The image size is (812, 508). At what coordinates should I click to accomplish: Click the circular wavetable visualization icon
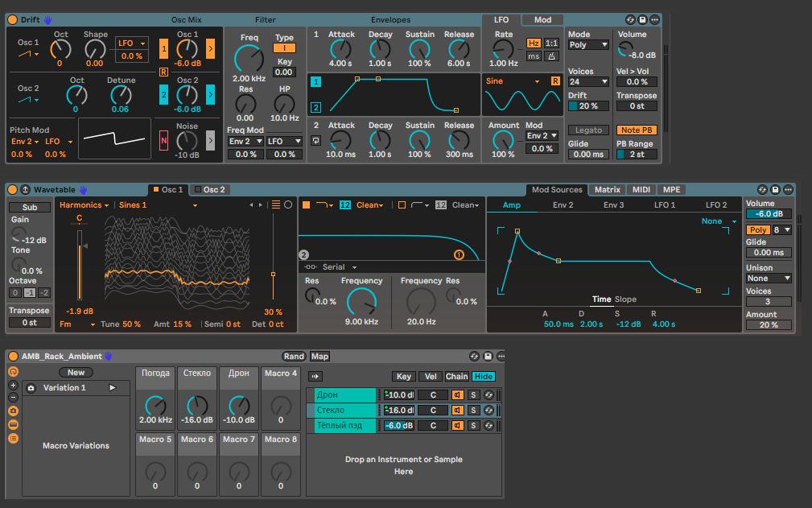tap(288, 204)
